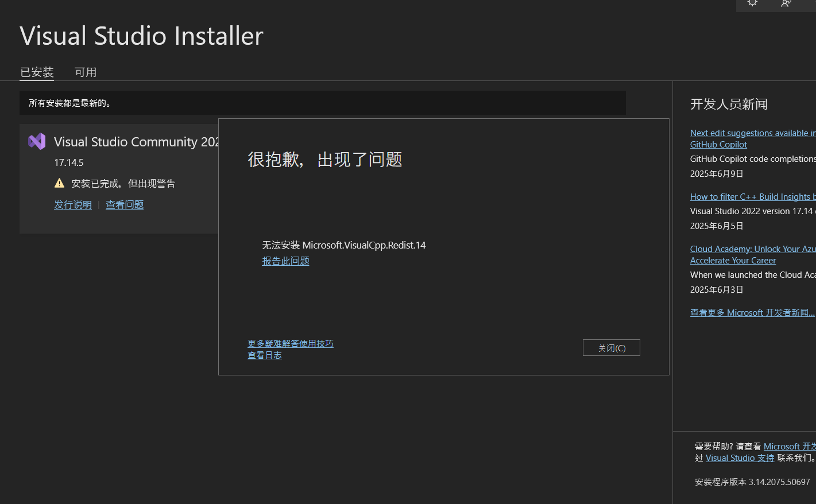Image resolution: width=816 pixels, height=504 pixels.
Task: Click the version number 17.14.5
Action: click(x=69, y=162)
